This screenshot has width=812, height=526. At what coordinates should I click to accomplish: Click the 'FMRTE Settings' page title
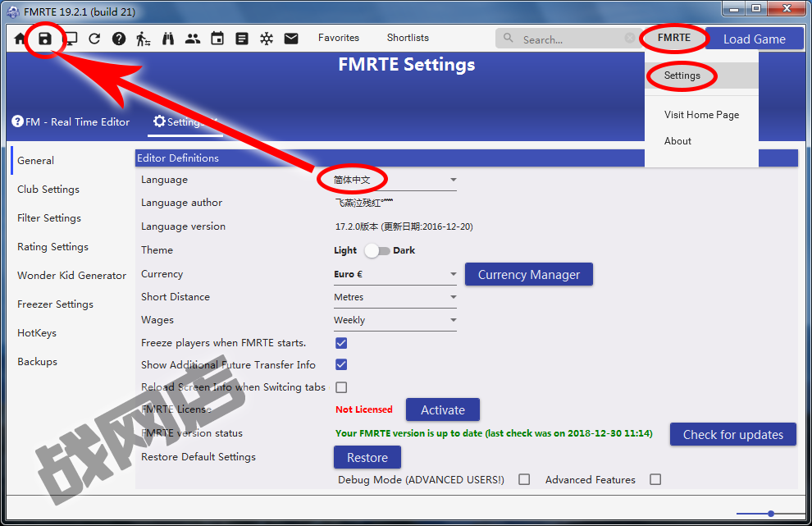coord(407,65)
